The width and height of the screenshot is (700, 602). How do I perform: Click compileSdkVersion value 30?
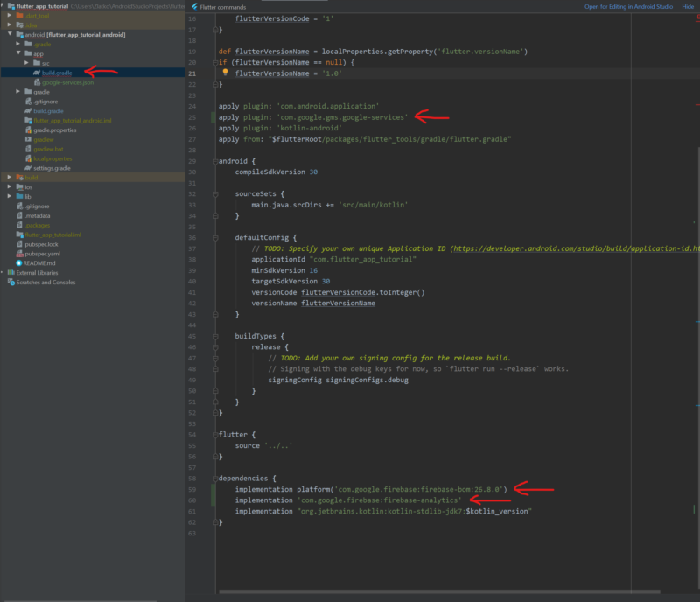point(313,171)
